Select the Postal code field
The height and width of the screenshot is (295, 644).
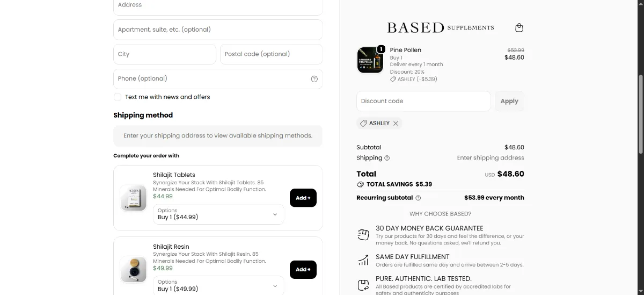271,54
